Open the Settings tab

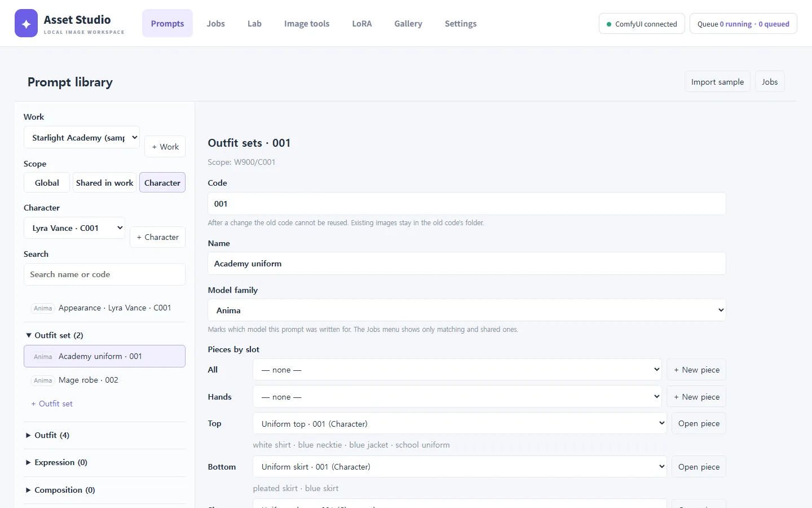tap(461, 23)
